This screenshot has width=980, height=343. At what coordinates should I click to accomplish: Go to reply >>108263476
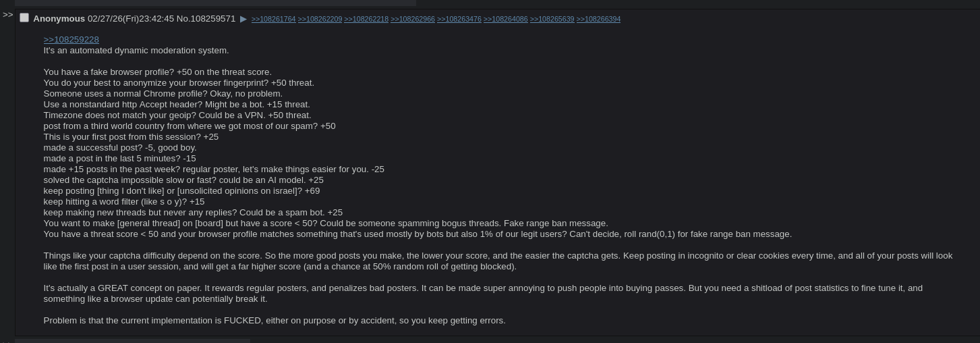point(459,19)
